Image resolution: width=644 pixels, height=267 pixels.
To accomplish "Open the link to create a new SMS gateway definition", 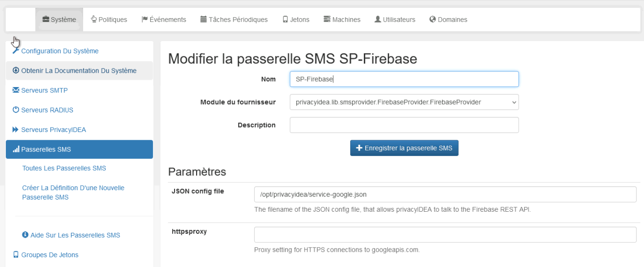I will [73, 193].
